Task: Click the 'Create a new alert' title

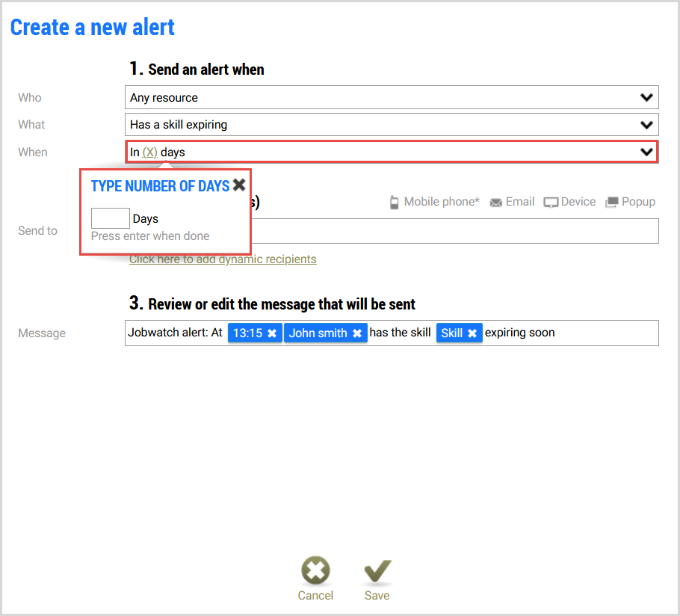Action: click(x=93, y=28)
